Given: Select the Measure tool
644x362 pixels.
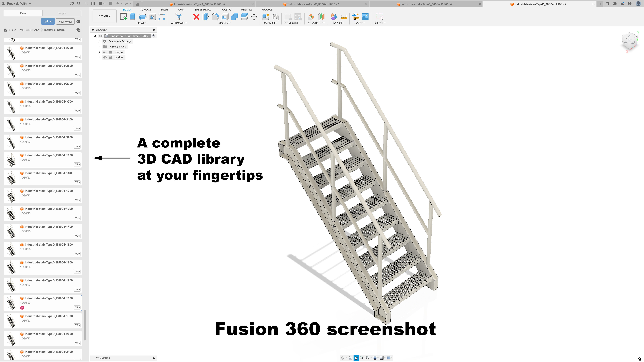Looking at the screenshot, I should click(x=344, y=17).
